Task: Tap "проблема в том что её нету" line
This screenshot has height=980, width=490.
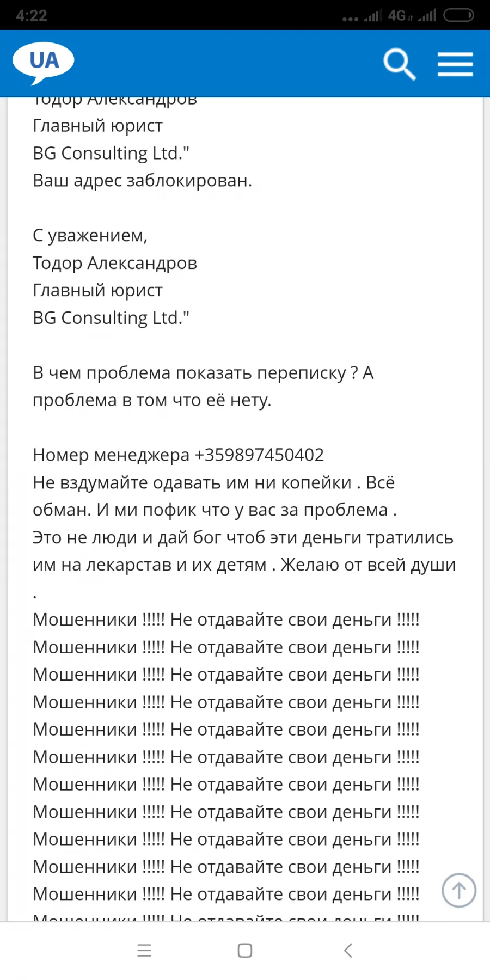Action: click(152, 400)
